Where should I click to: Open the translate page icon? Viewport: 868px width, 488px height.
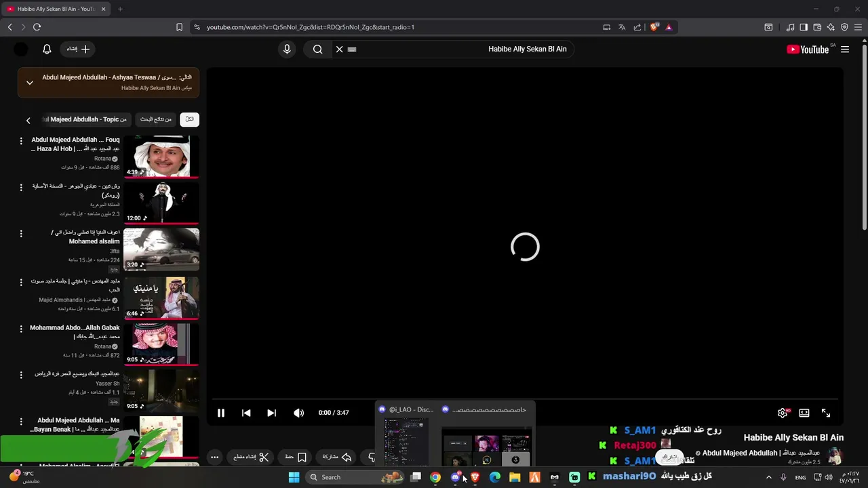coord(622,27)
